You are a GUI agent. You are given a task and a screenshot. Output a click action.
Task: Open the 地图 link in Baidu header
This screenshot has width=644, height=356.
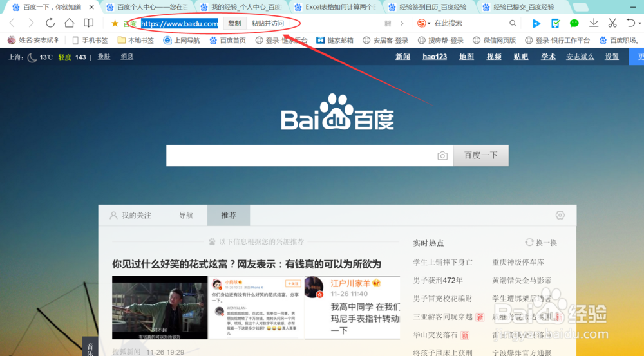coord(466,57)
